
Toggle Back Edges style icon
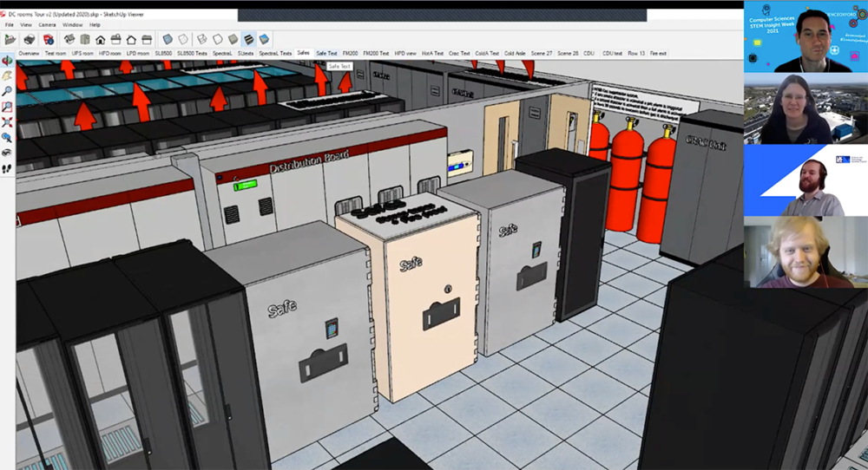click(183, 39)
